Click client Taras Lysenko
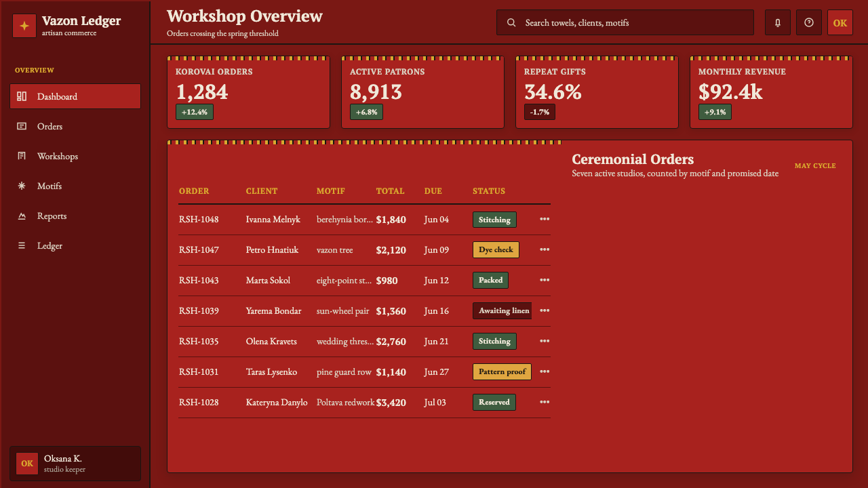The image size is (868, 488). point(271,372)
